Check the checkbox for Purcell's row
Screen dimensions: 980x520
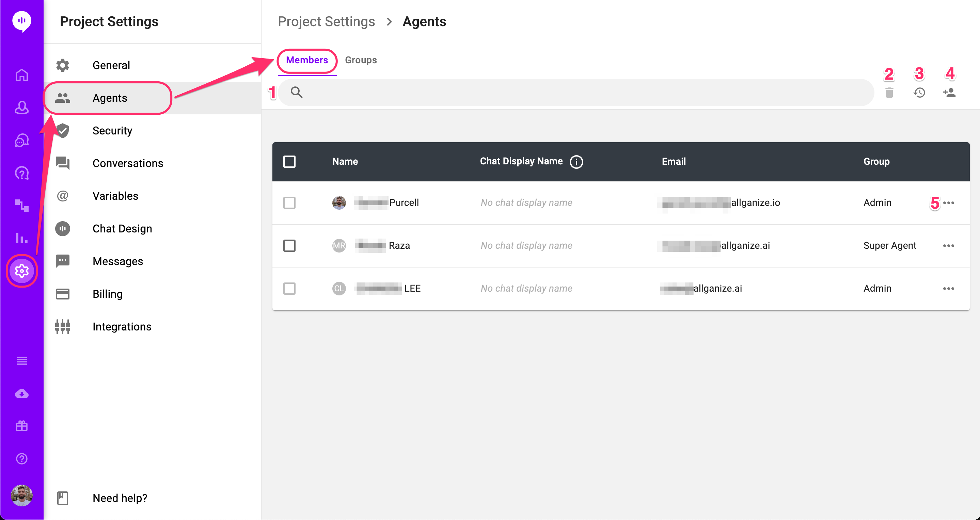pos(289,202)
